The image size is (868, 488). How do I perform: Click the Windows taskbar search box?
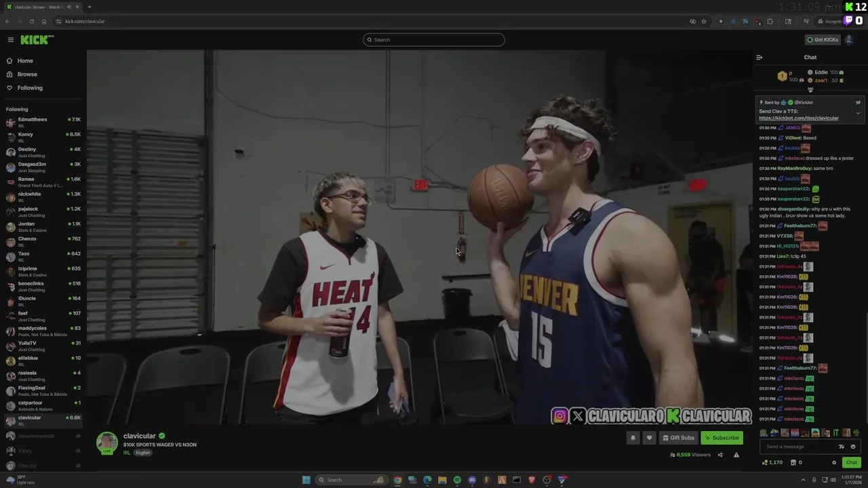[351, 480]
